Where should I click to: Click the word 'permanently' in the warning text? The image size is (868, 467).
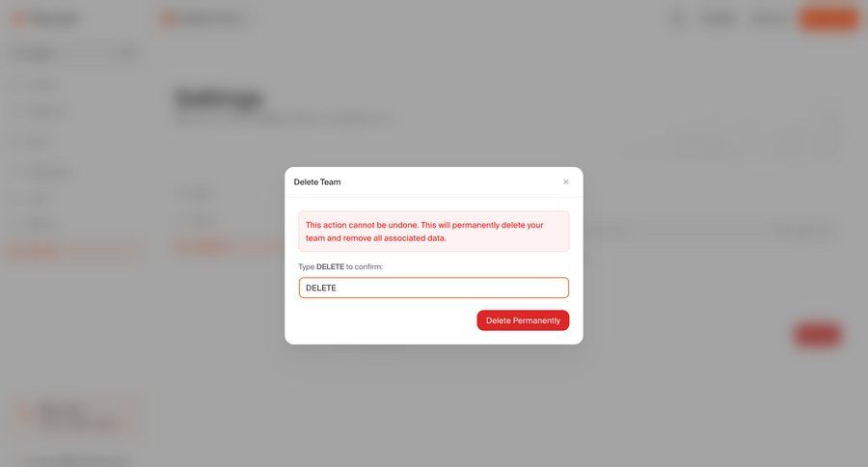point(475,225)
